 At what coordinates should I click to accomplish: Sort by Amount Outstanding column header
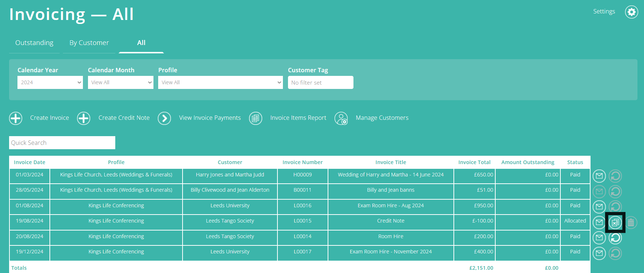pyautogui.click(x=528, y=162)
